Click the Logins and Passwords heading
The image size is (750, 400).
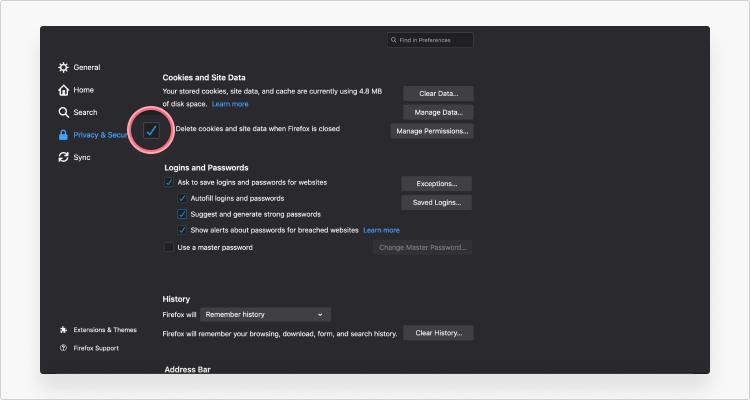tap(206, 168)
